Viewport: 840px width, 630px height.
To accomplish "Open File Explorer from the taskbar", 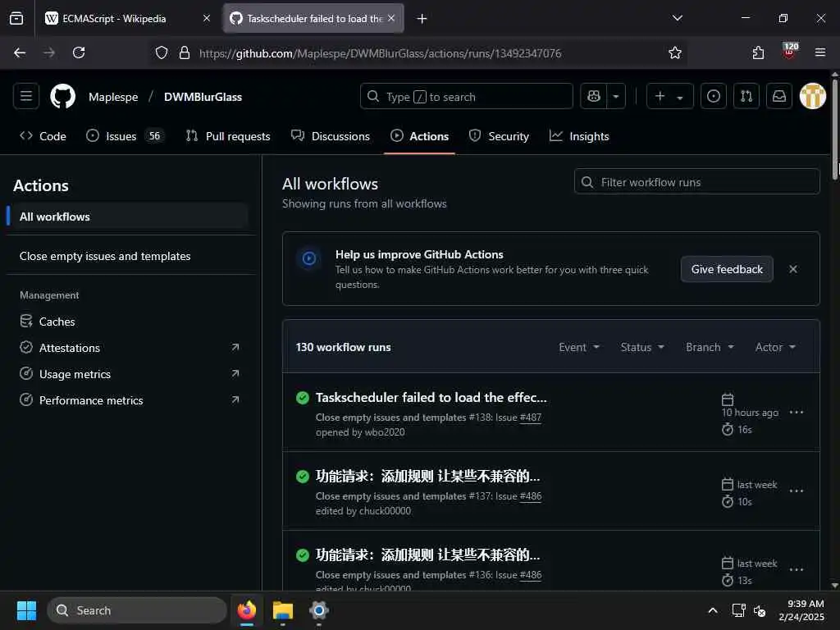I will 283,610.
